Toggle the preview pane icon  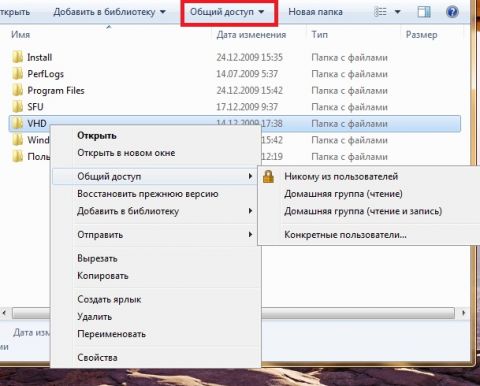click(424, 12)
